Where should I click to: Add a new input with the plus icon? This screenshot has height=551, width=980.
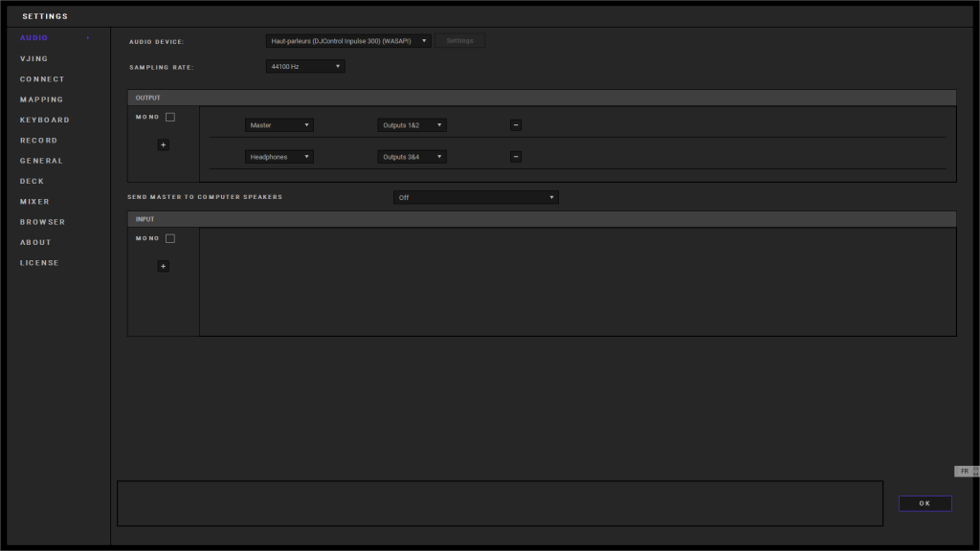pos(163,267)
